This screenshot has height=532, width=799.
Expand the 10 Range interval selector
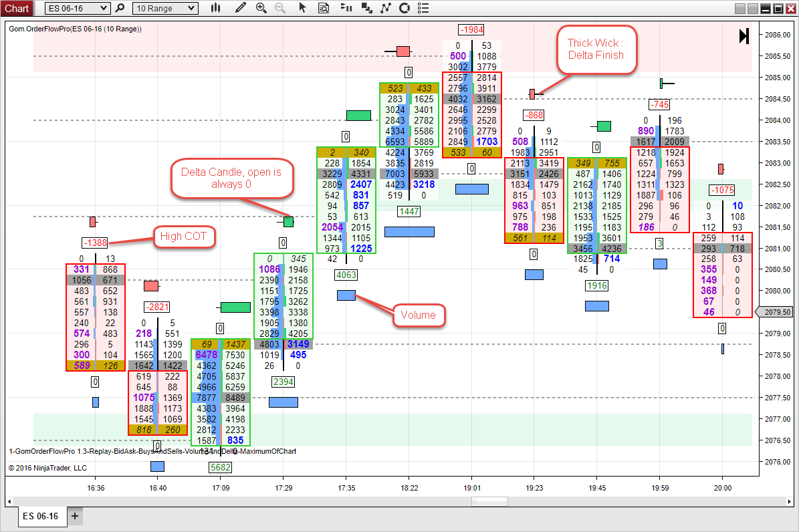tap(165, 8)
